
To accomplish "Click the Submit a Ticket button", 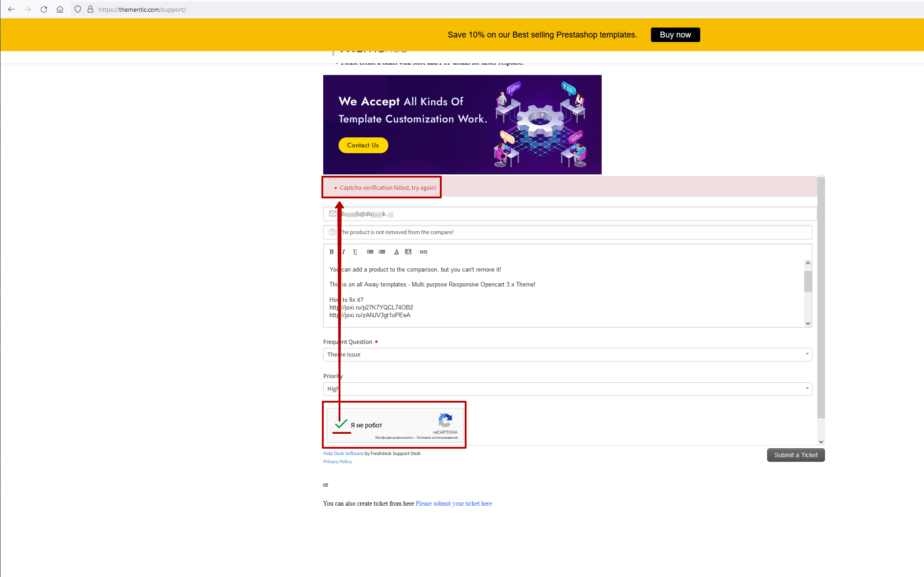I will [x=796, y=455].
